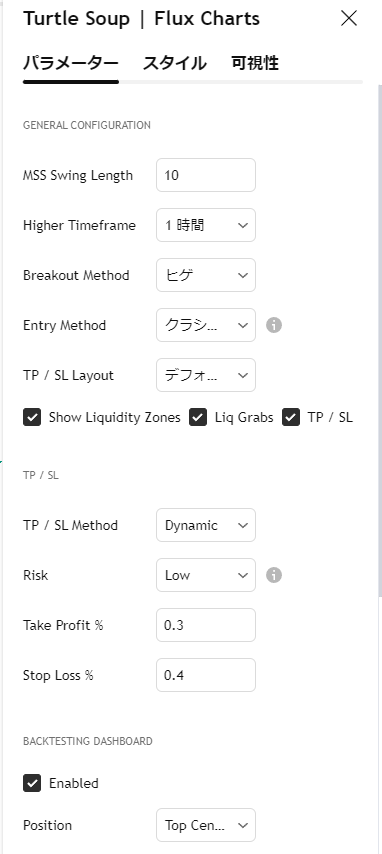This screenshot has height=854, width=382.
Task: Close the Turtle Soup settings dialog
Action: pos(349,18)
